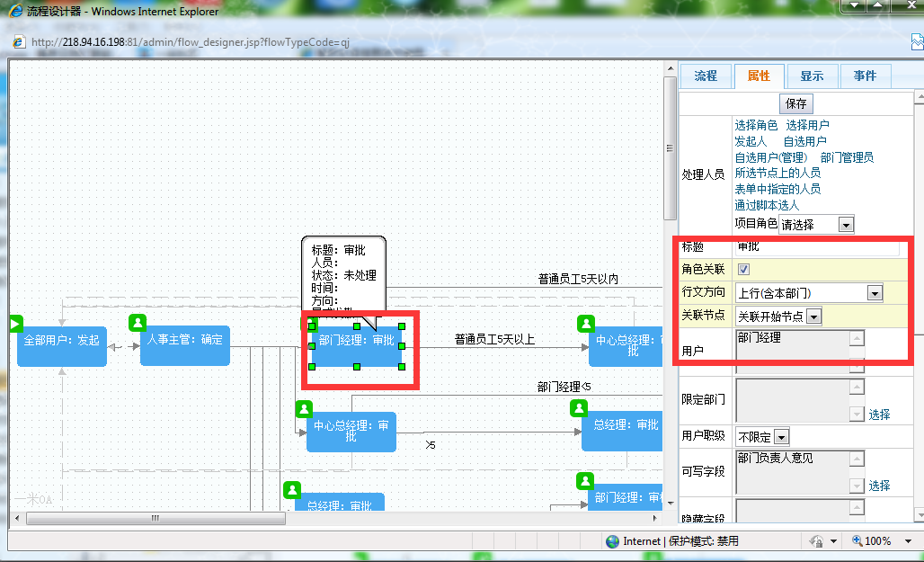The image size is (924, 562).
Task: Click the user icon on the bottom-left 总经理 node
Action: (x=292, y=489)
